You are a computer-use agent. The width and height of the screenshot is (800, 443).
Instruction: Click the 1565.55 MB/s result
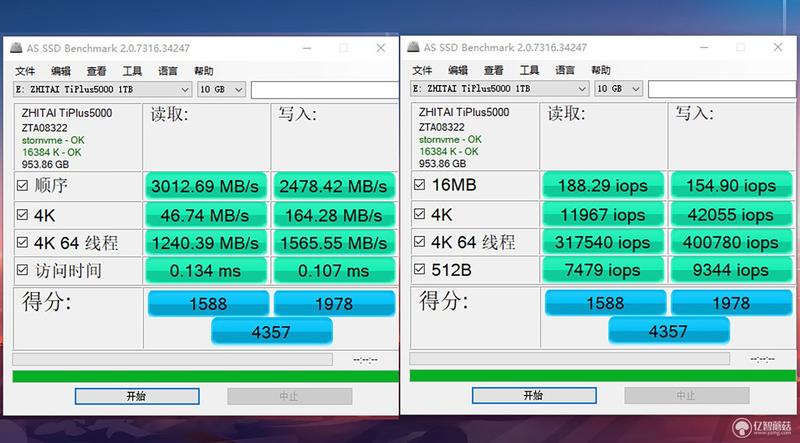coord(334,243)
